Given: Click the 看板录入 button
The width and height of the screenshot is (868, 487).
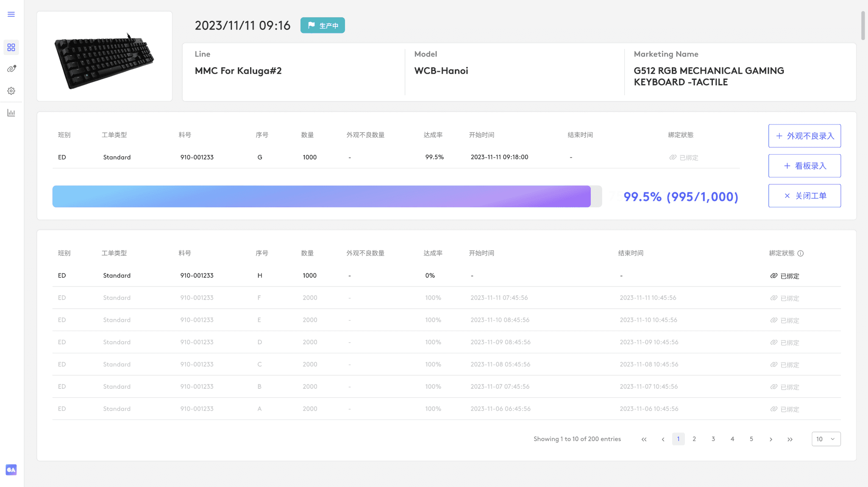Looking at the screenshot, I should [x=804, y=166].
